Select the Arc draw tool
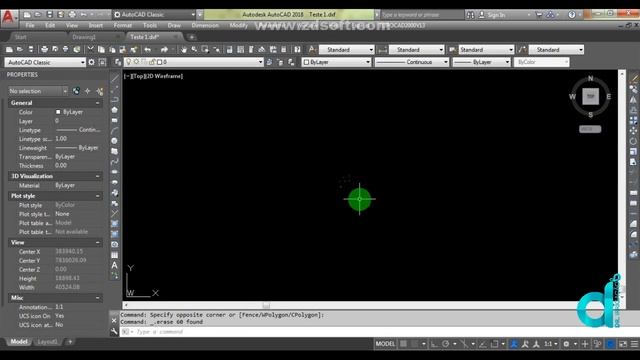Screen dimensions: 640x360 click(x=115, y=130)
